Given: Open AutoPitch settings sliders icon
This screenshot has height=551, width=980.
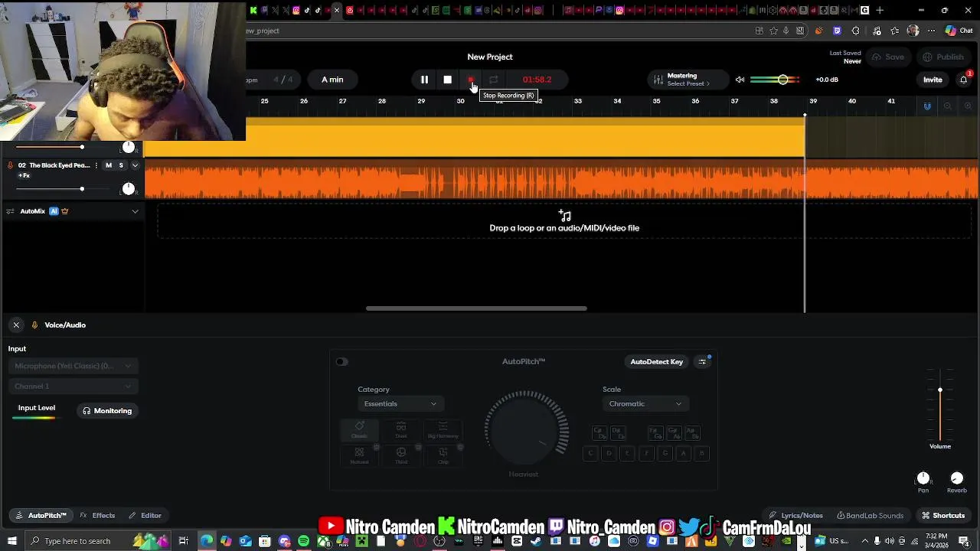Looking at the screenshot, I should tap(702, 362).
